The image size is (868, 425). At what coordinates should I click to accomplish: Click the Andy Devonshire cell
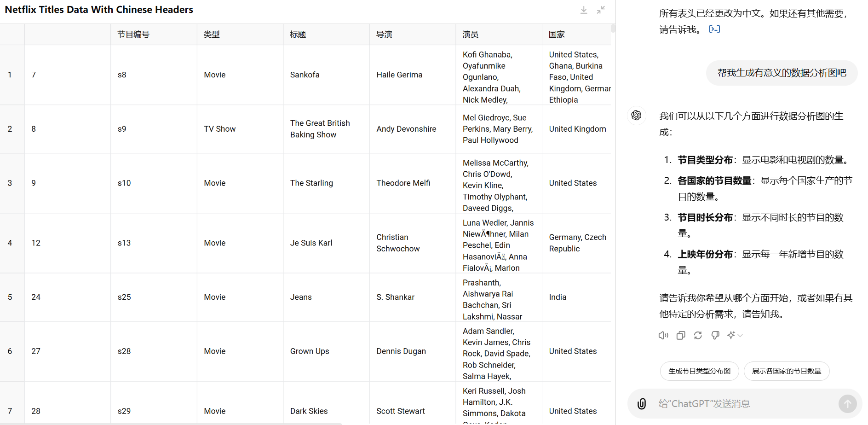click(x=413, y=129)
